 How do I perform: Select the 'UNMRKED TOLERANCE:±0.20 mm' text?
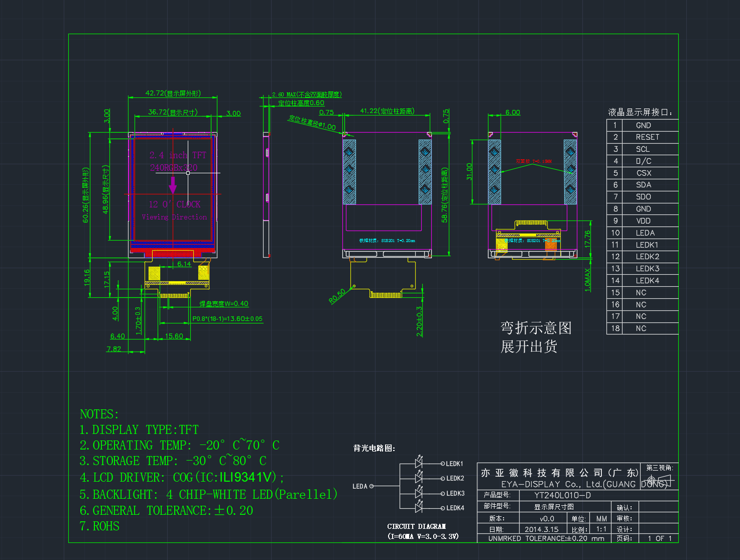(546, 538)
